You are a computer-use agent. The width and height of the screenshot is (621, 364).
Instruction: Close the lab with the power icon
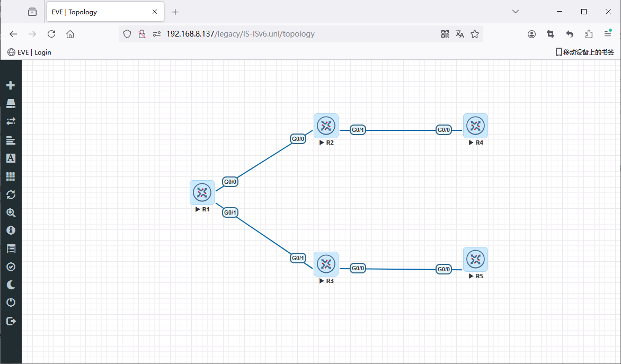[x=11, y=303]
